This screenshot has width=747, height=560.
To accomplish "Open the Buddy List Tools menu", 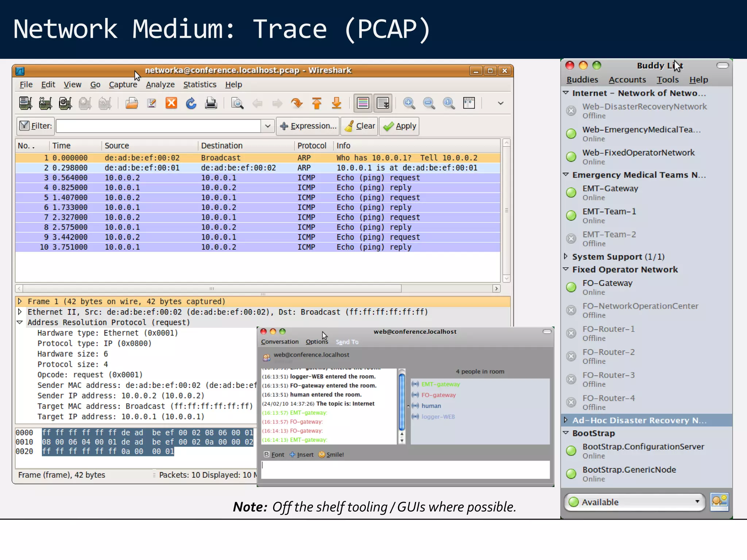I will [667, 80].
